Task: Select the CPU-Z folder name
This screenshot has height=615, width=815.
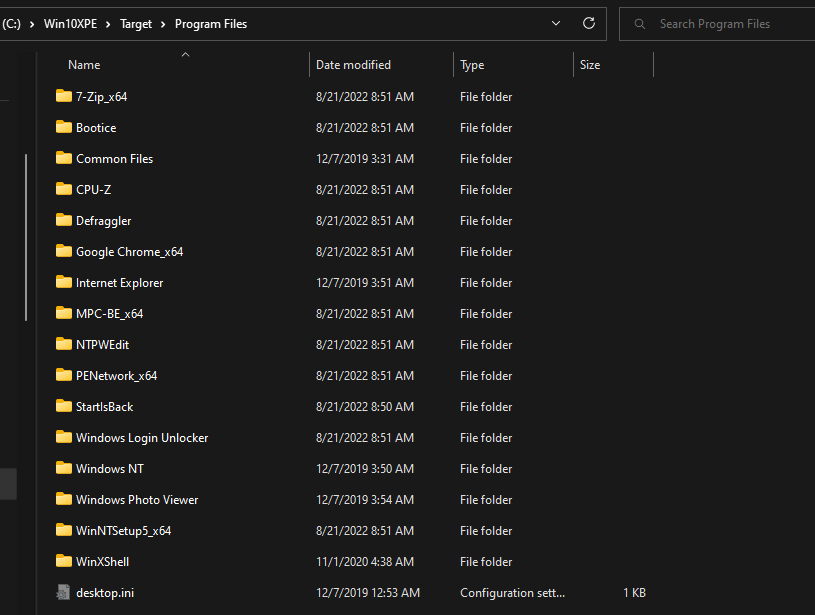Action: point(94,190)
